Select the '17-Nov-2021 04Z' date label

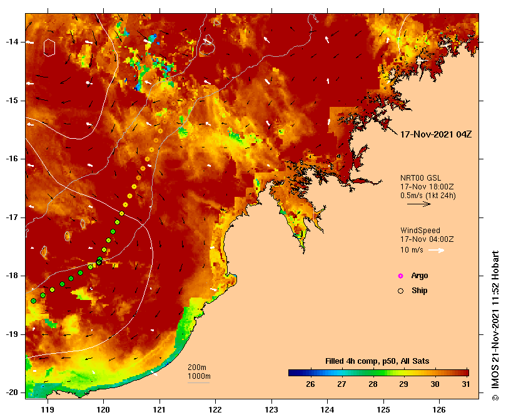(436, 134)
